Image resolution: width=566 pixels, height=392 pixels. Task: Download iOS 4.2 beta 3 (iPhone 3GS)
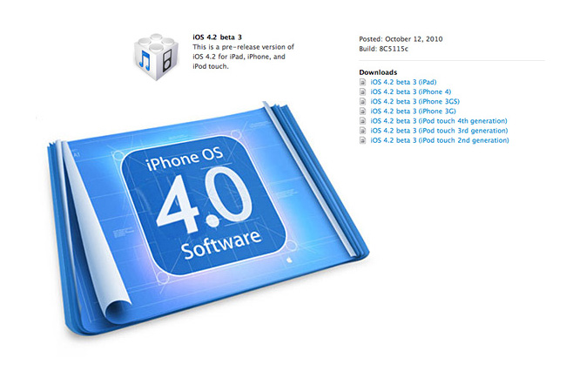(x=410, y=101)
